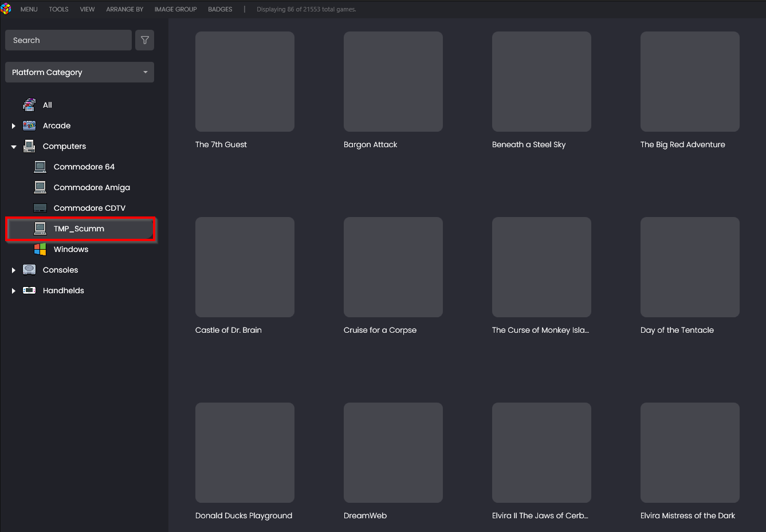Select the Computers category label
This screenshot has height=532, width=766.
tap(64, 146)
